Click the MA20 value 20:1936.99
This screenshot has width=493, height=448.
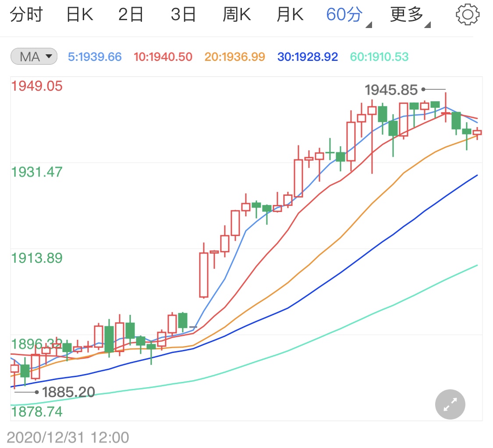(x=235, y=57)
